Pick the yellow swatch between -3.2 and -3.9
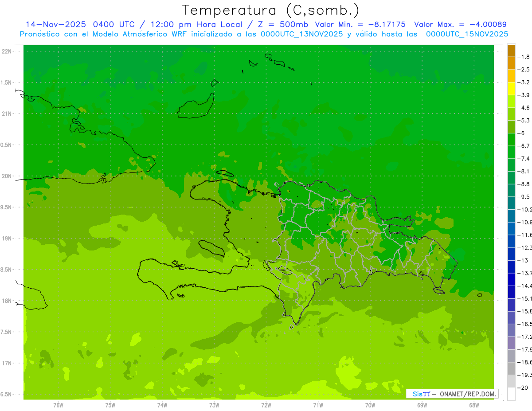The image size is (532, 411). click(511, 89)
